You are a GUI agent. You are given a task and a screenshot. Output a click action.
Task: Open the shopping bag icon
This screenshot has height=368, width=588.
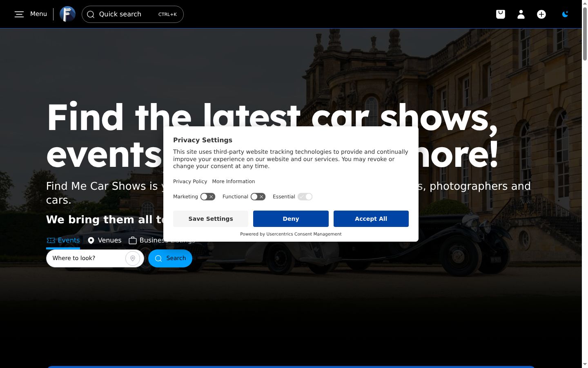tap(501, 14)
